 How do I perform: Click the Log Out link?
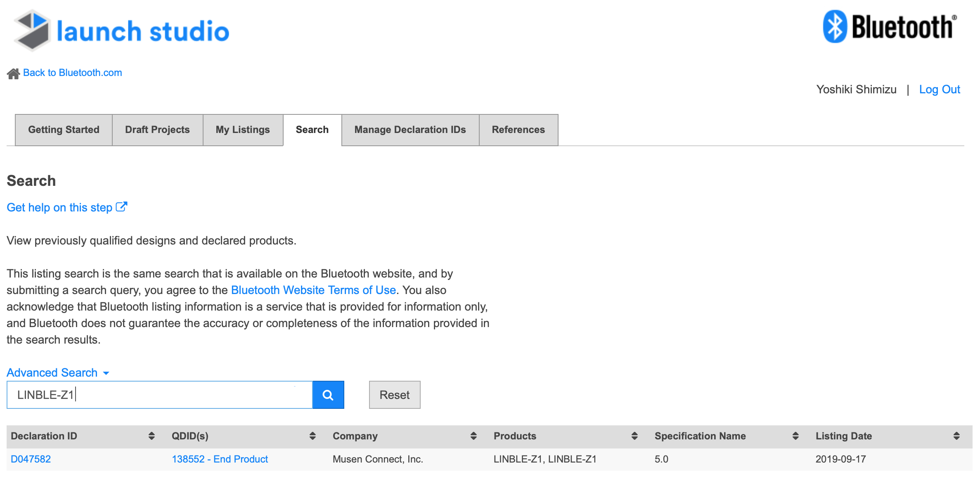pos(940,90)
